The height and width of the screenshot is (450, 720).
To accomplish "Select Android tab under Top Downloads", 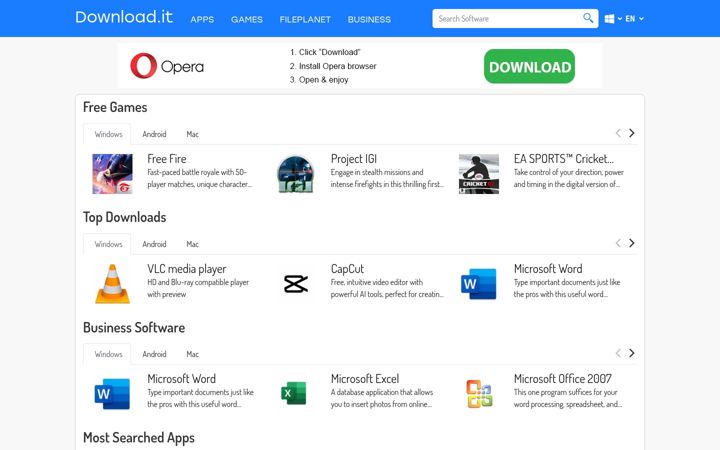I will 154,244.
